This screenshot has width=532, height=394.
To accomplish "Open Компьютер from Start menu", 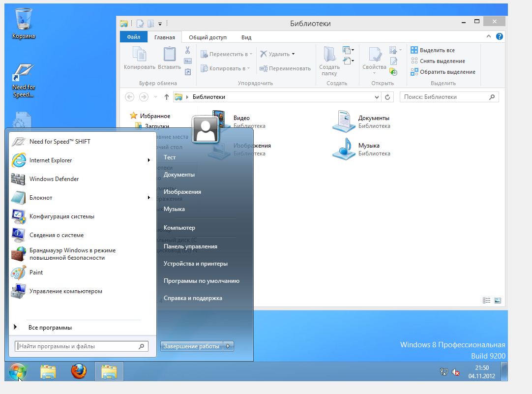I will tap(179, 228).
